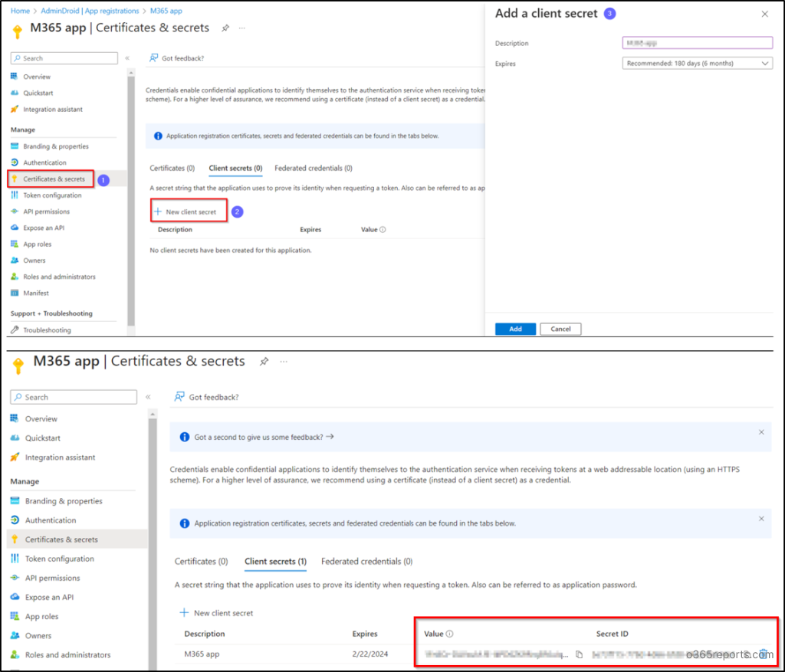Open Branding & properties in upper screenshot sidebar
This screenshot has height=672, width=785.
pyautogui.click(x=50, y=146)
